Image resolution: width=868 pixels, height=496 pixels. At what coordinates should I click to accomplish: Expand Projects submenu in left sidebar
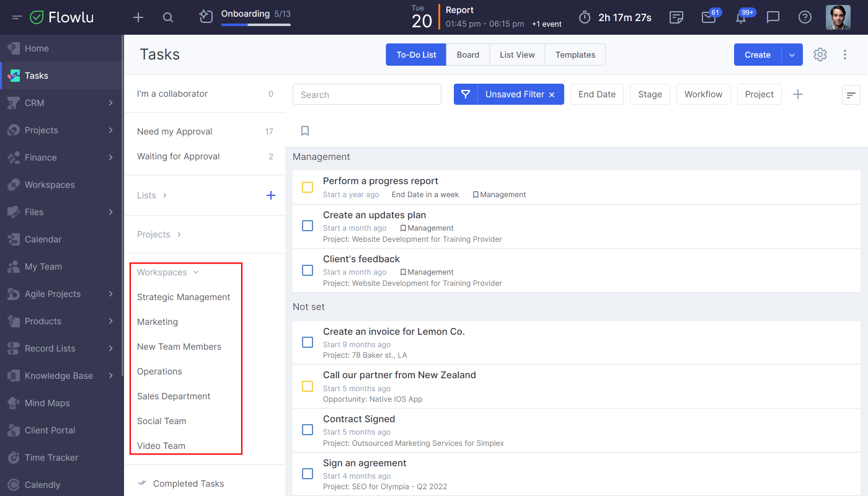coord(110,130)
